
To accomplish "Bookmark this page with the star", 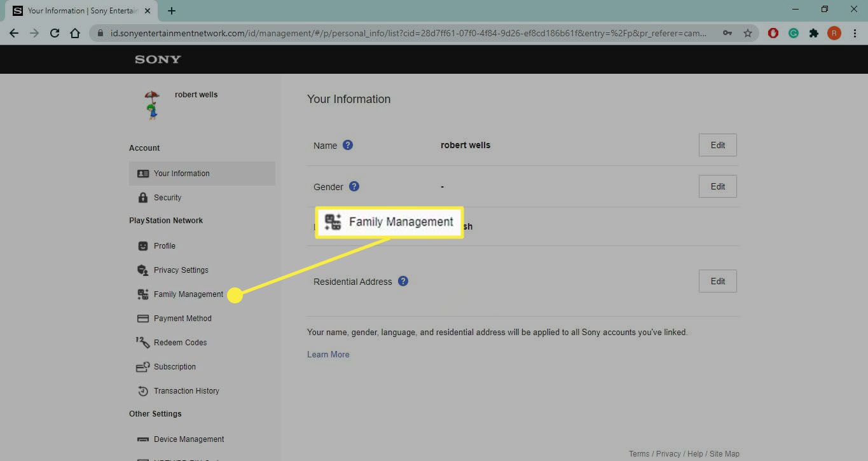I will point(748,33).
